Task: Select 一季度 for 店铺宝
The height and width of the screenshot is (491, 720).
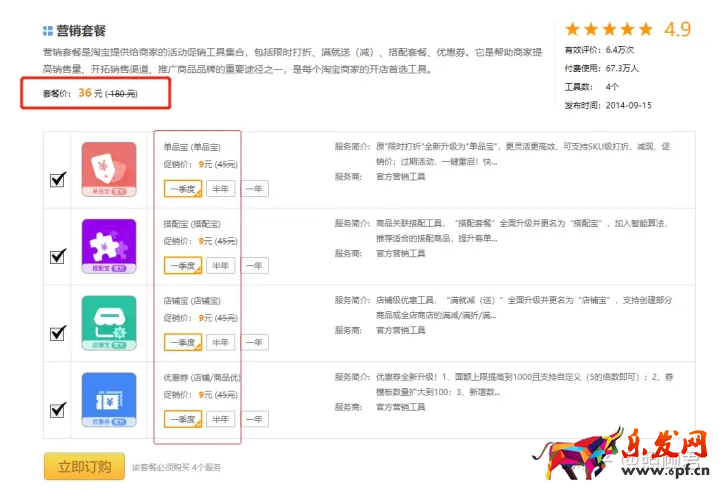Action: pos(183,342)
